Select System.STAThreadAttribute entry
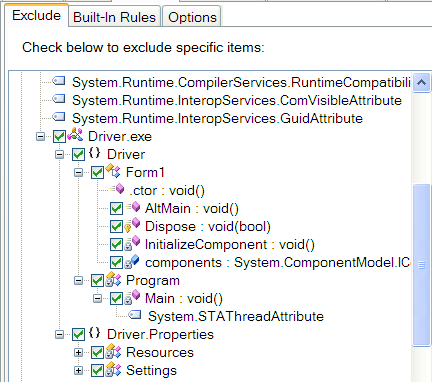The height and width of the screenshot is (382, 432). tap(236, 316)
